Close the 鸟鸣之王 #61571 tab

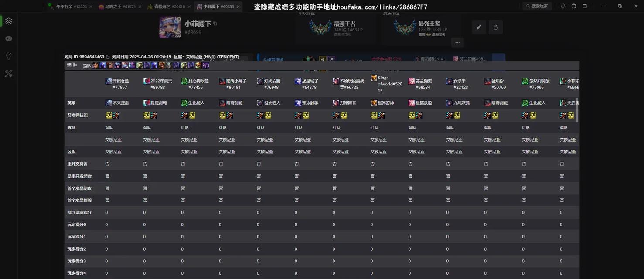tap(140, 7)
